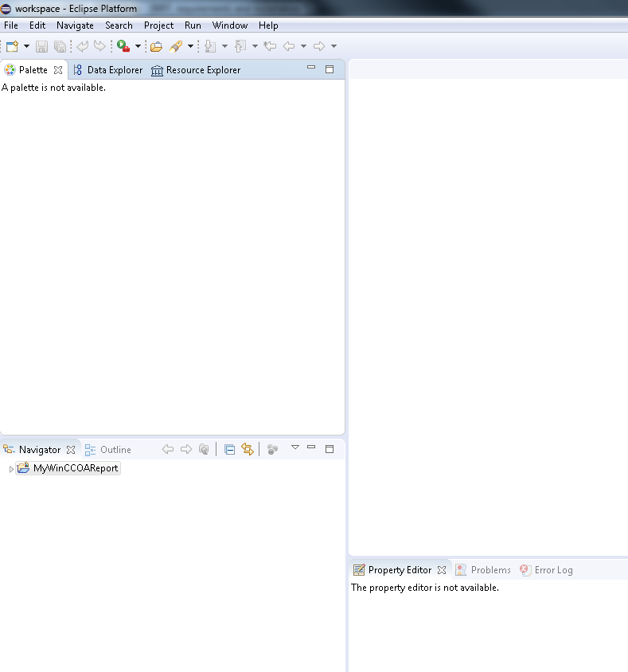Open the External Tools dropdown arrow
628x672 pixels.
coord(138,47)
